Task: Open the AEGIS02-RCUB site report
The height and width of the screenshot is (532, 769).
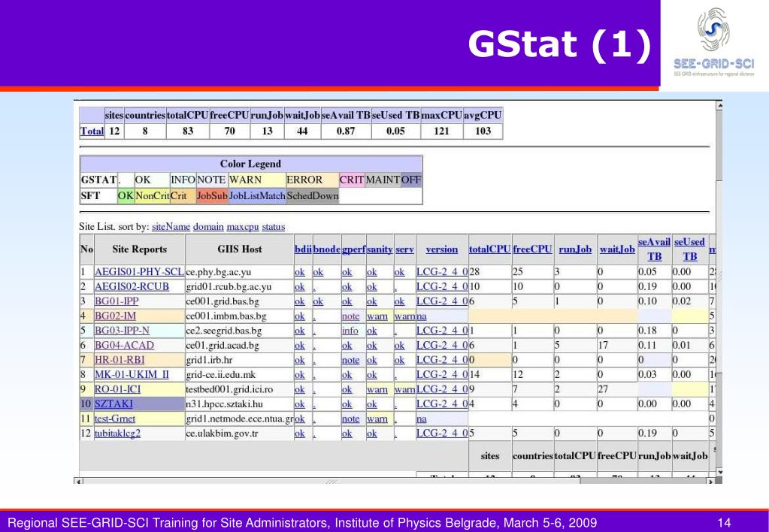Action: tap(132, 286)
